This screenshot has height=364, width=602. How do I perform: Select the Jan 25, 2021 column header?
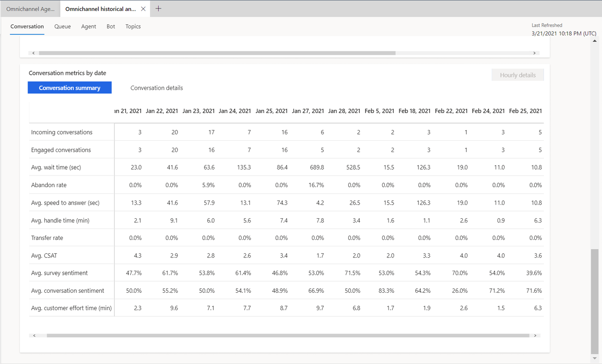[x=271, y=111]
